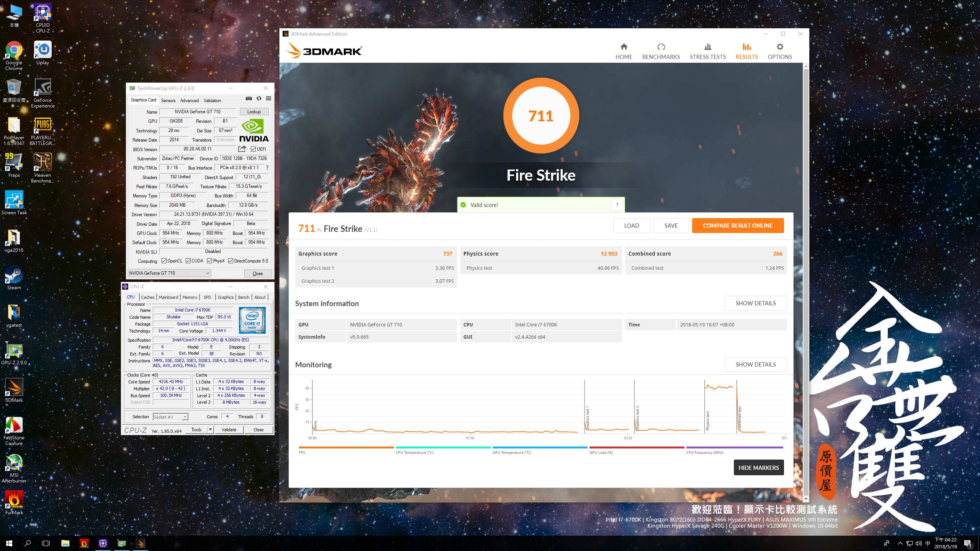
Task: Launch Uplay desktop icon
Action: (42, 53)
